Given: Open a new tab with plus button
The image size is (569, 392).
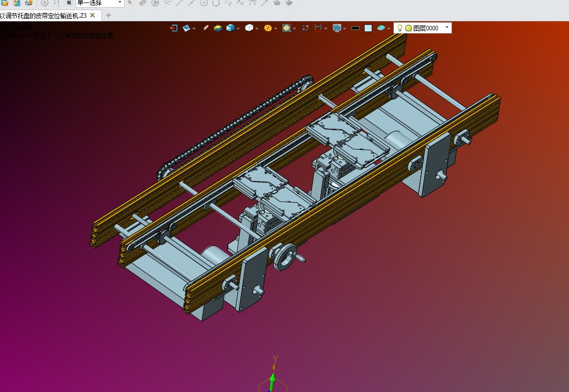Looking at the screenshot, I should (108, 15).
